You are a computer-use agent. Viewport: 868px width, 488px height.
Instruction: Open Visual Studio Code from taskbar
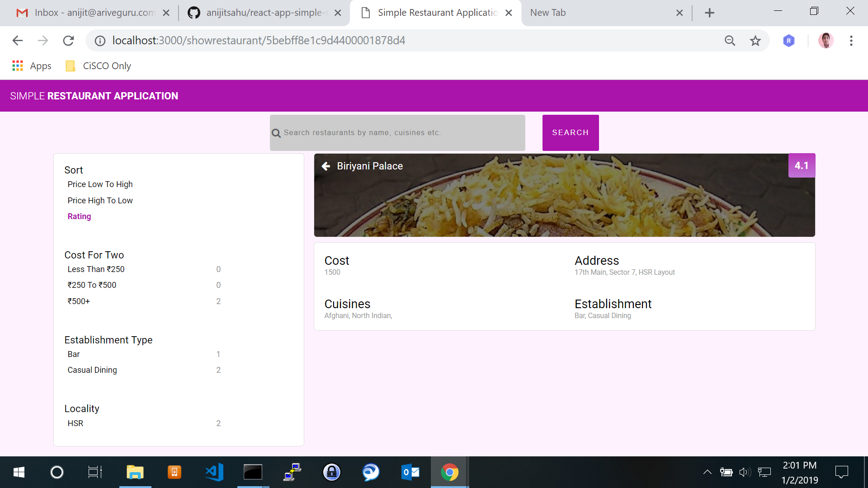coord(214,472)
